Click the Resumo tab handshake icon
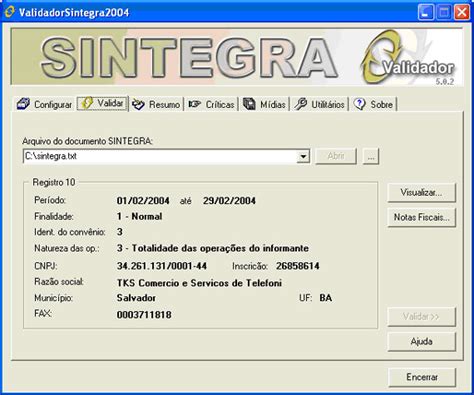Viewport: 474px width, 395px height. 138,104
